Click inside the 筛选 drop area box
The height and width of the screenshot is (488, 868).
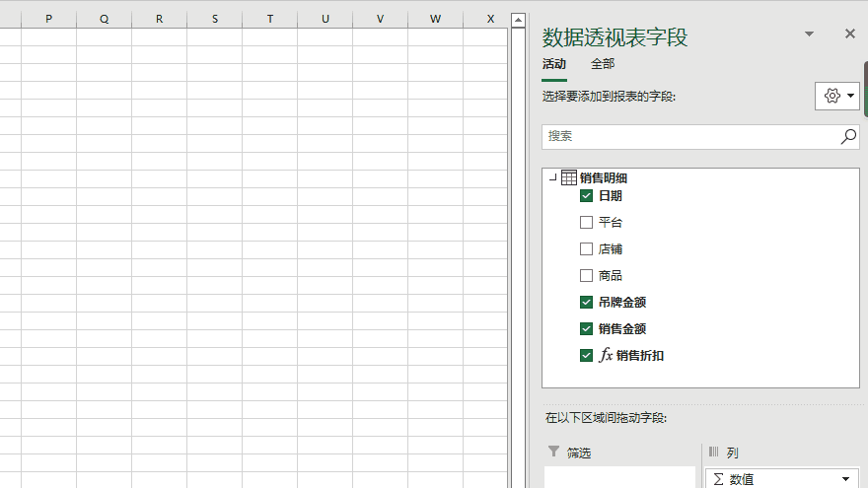[619, 477]
